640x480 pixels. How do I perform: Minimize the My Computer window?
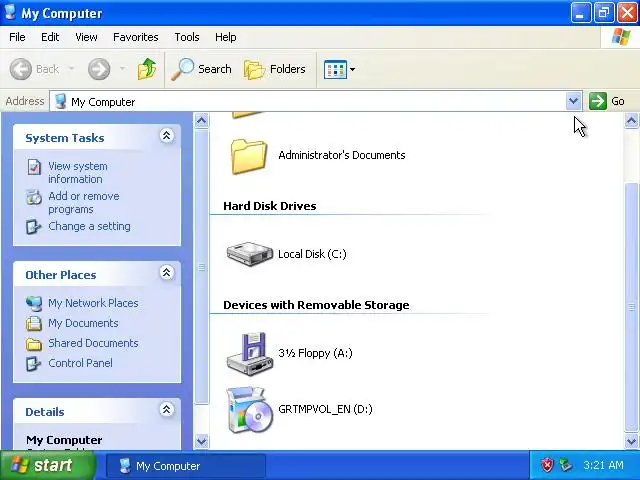(580, 13)
